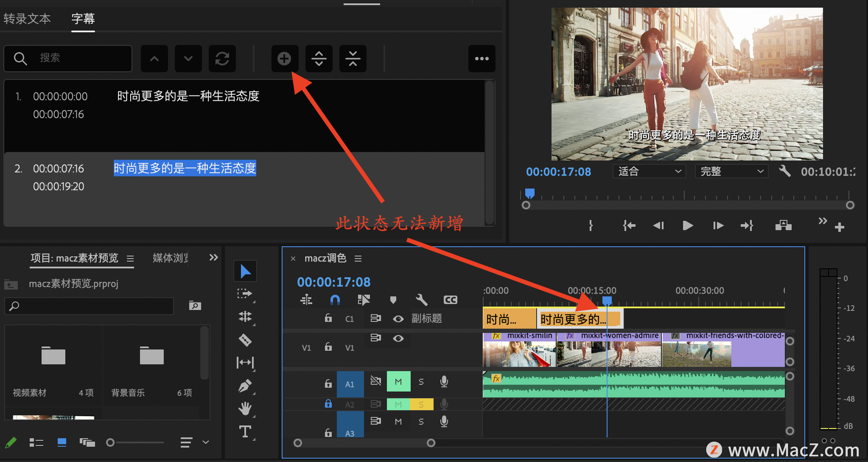Viewport: 868px width, 462px height.
Task: Go to previous search result with the up arrow
Action: tap(154, 58)
